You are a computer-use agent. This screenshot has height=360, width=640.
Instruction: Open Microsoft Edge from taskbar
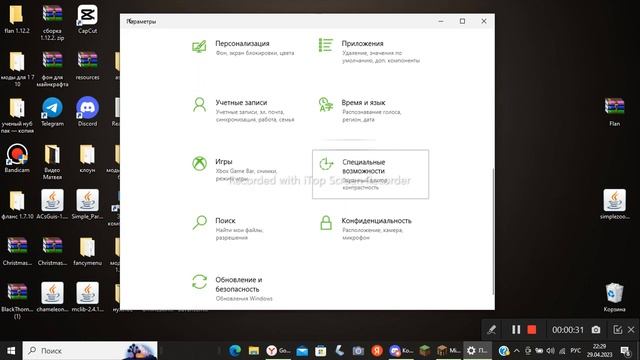click(235, 351)
